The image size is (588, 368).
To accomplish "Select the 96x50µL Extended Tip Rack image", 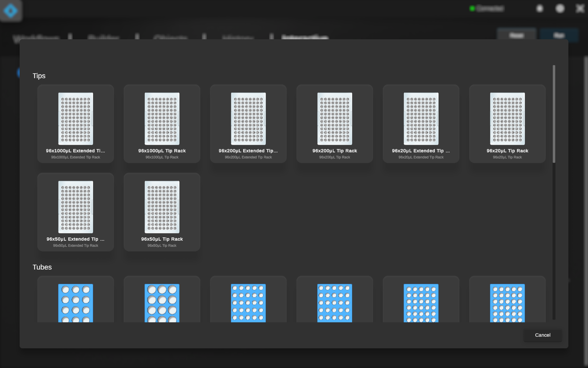I will point(76,207).
